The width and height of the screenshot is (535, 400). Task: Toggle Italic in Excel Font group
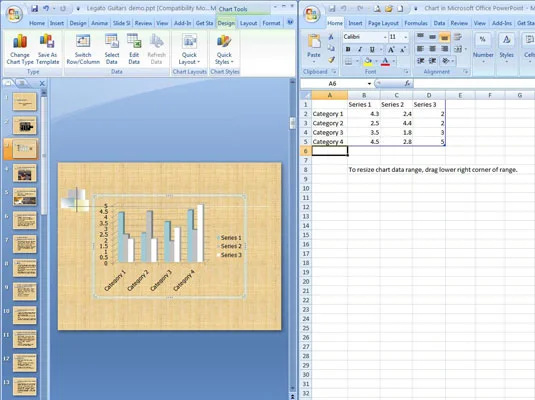point(360,49)
